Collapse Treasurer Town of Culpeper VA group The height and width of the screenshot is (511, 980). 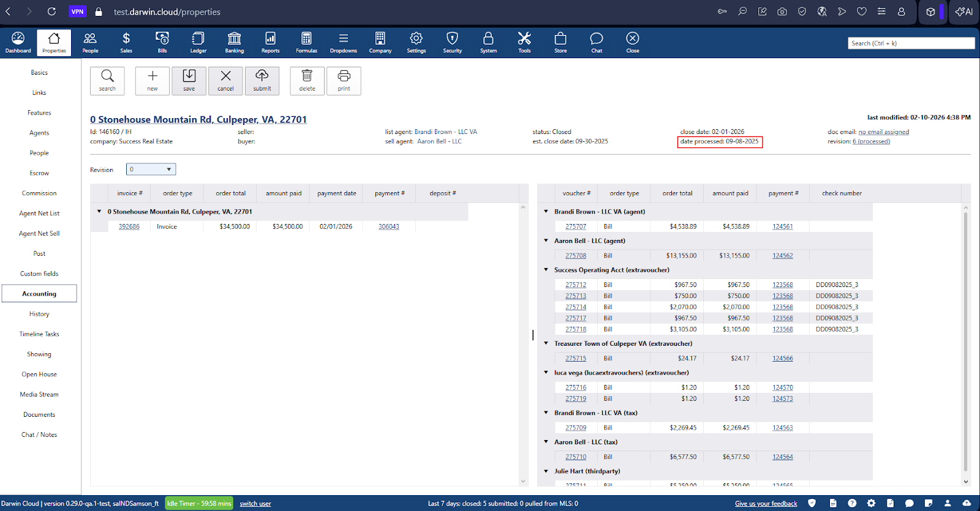point(546,343)
